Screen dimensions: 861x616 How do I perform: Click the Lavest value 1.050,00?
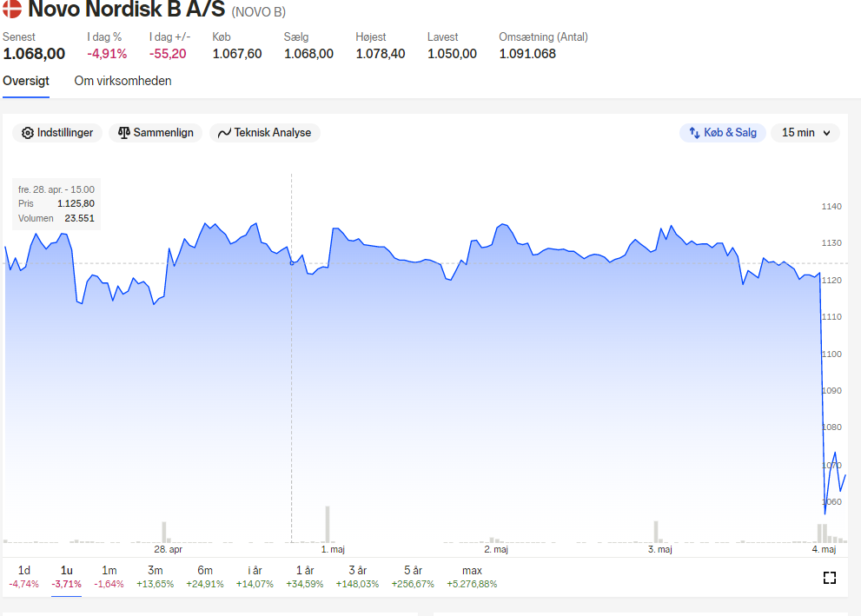(452, 54)
